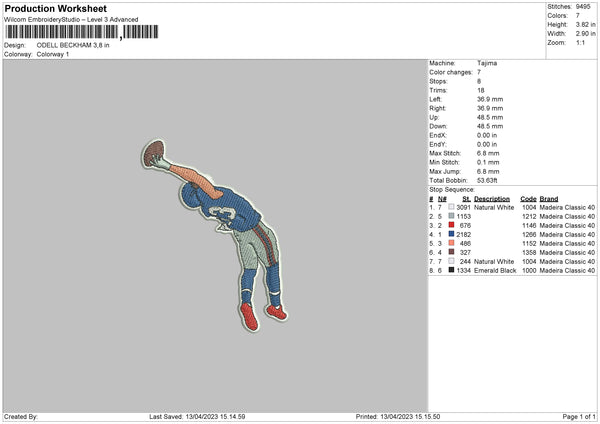Screen dimensions: 600x424
Task: Click the Machine value 'Tajima'
Action: tap(487, 63)
